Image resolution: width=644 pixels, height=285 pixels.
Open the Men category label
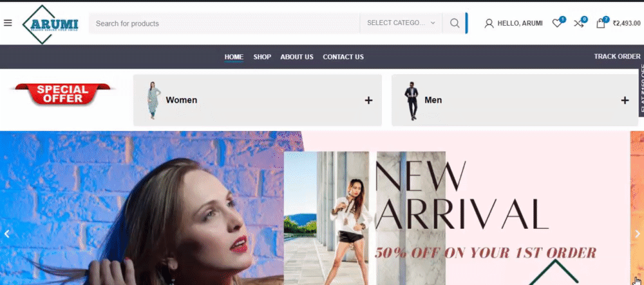[x=433, y=100]
